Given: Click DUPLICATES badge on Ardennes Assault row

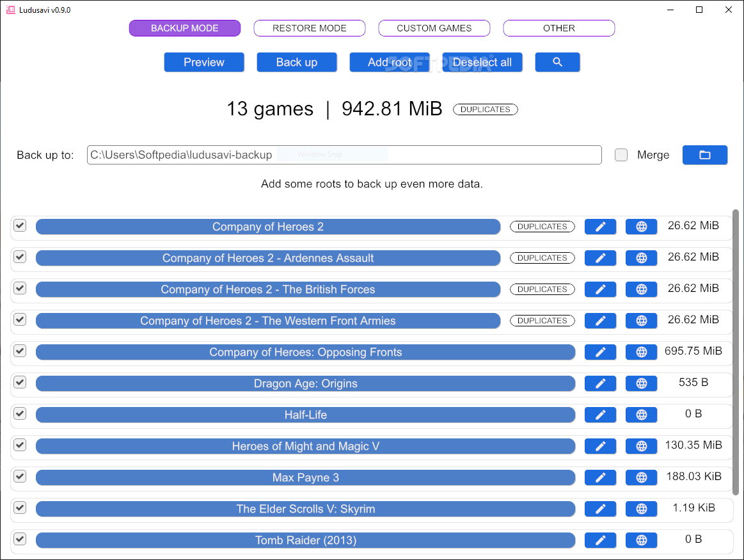Looking at the screenshot, I should point(542,258).
